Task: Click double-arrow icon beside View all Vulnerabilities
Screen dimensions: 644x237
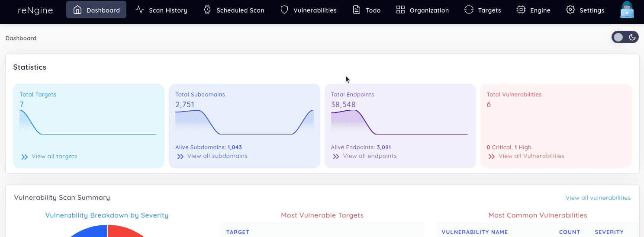Action: pos(492,157)
